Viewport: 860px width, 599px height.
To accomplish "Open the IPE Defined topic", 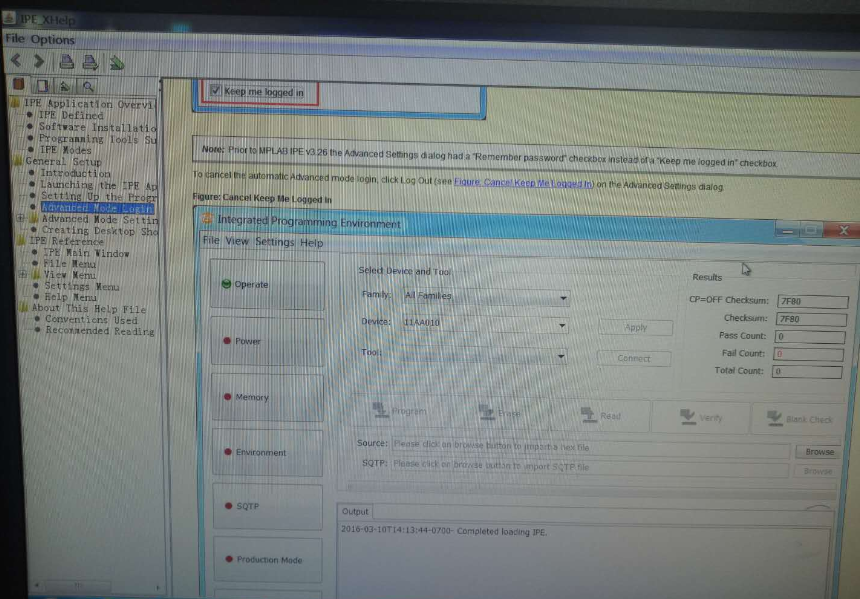I will [71, 115].
